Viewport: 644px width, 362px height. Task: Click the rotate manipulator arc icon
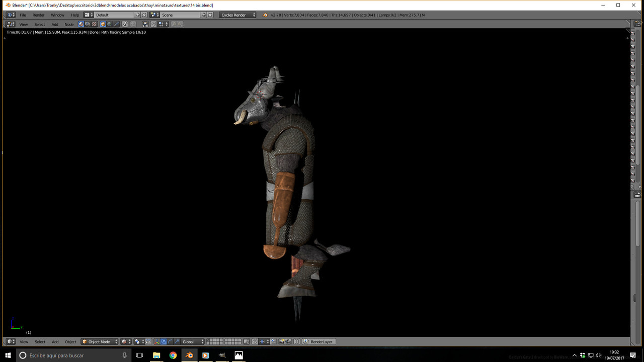170,342
